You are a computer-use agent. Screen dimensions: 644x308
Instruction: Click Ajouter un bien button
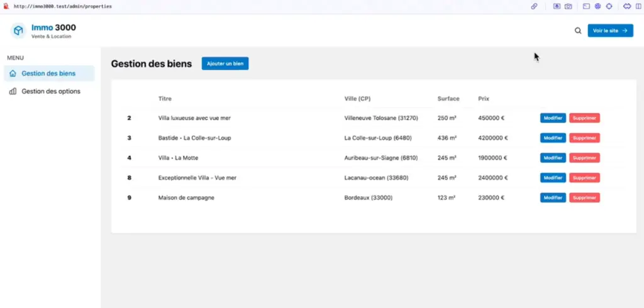point(225,63)
